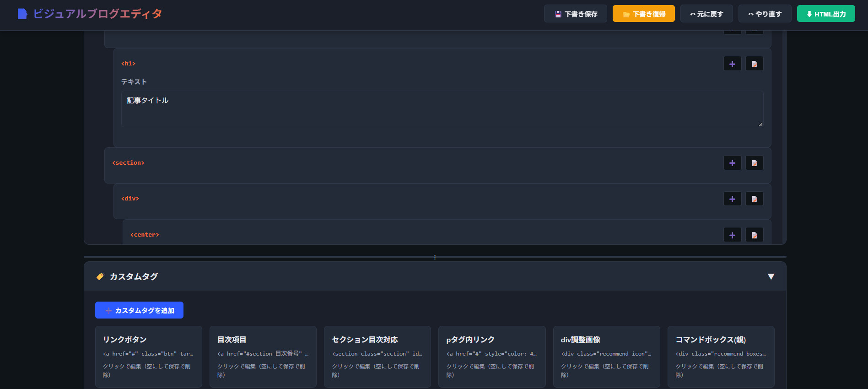
Task: Add child element to the section block
Action: [x=732, y=163]
